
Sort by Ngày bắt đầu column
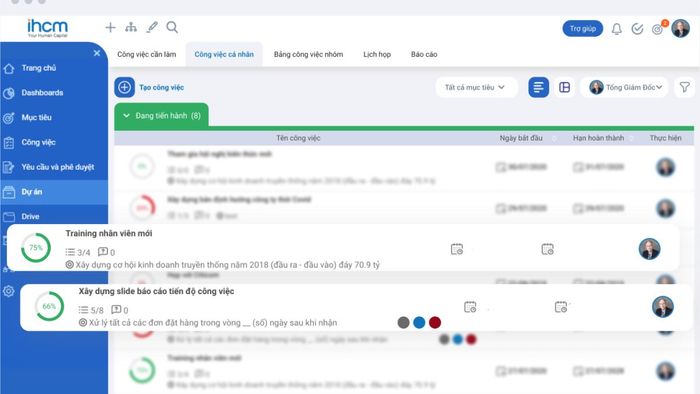(x=521, y=138)
